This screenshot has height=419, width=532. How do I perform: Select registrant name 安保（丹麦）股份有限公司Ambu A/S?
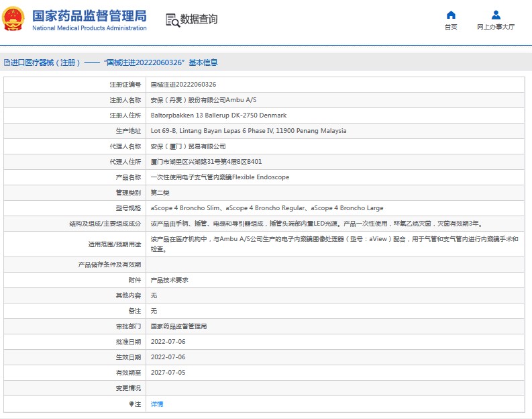point(203,100)
